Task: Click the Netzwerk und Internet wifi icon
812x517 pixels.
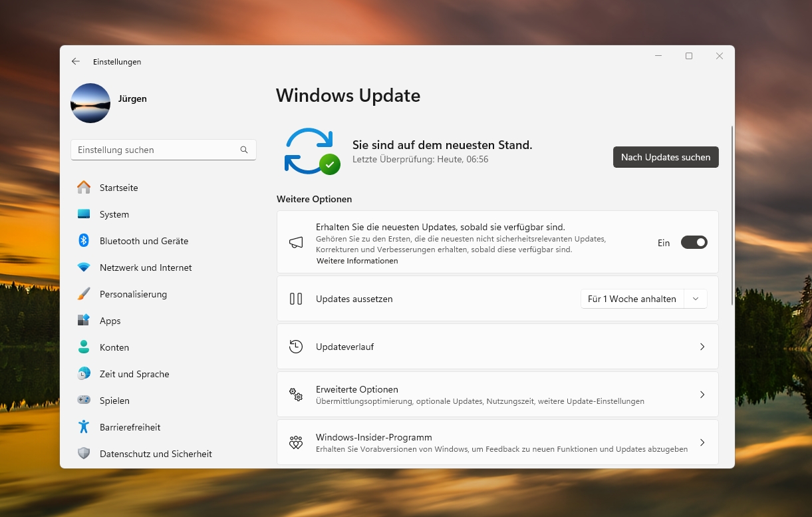Action: [x=84, y=267]
